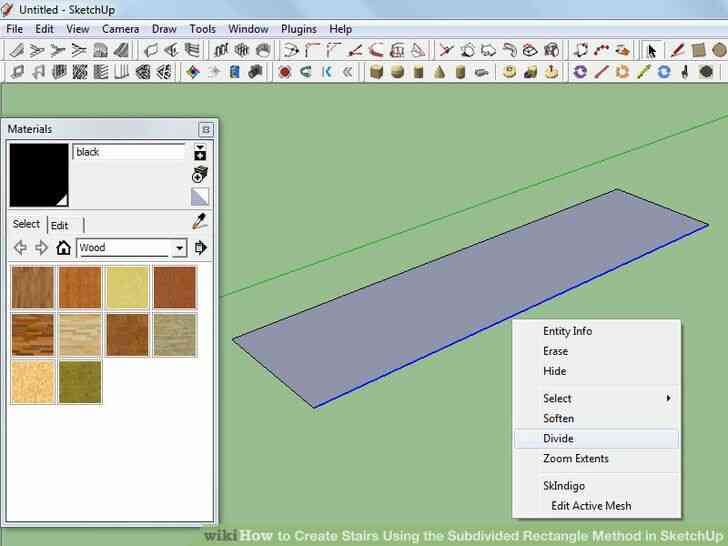The width and height of the screenshot is (728, 546).
Task: Click the display secondary pane icon
Action: coord(200,152)
